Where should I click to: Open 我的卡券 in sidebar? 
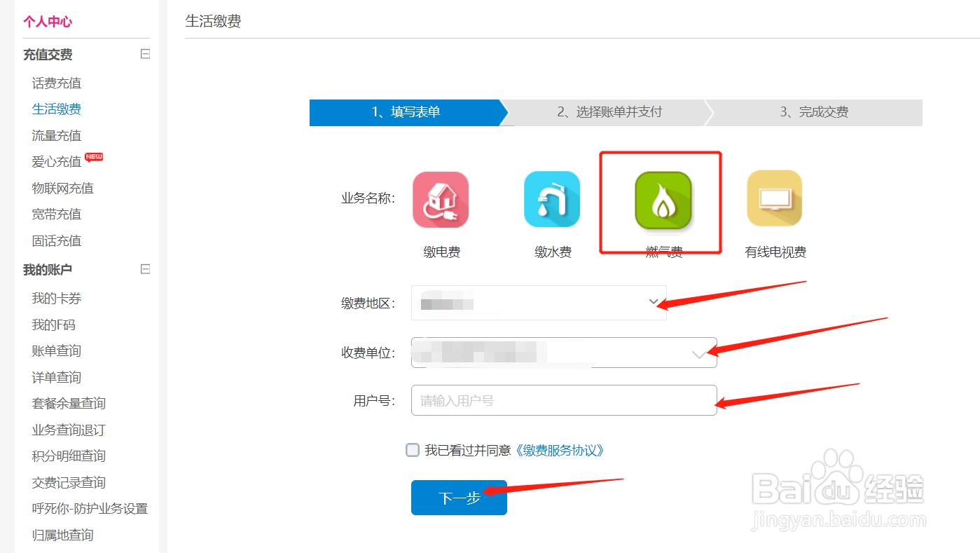[57, 299]
